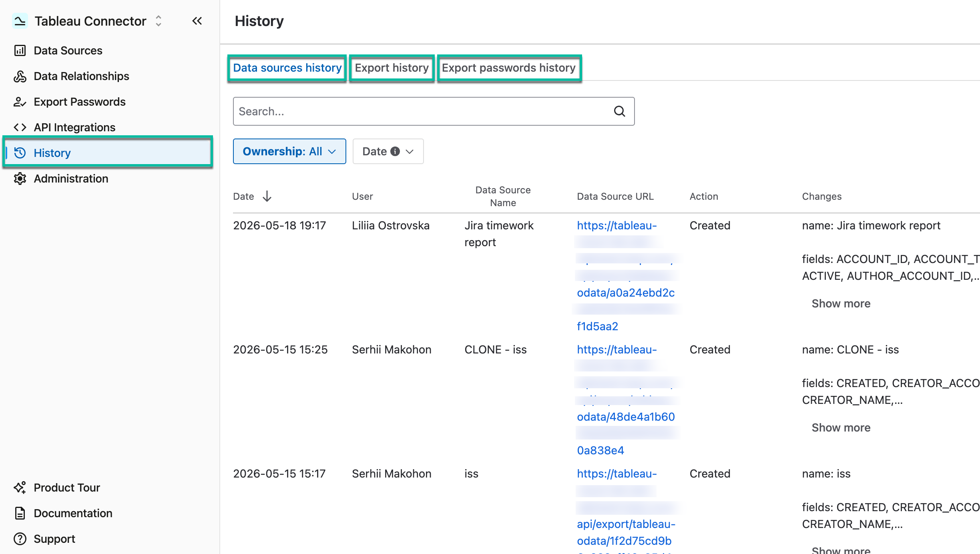Open the app switcher up-down chevrons
The image size is (980, 554).
(x=159, y=21)
